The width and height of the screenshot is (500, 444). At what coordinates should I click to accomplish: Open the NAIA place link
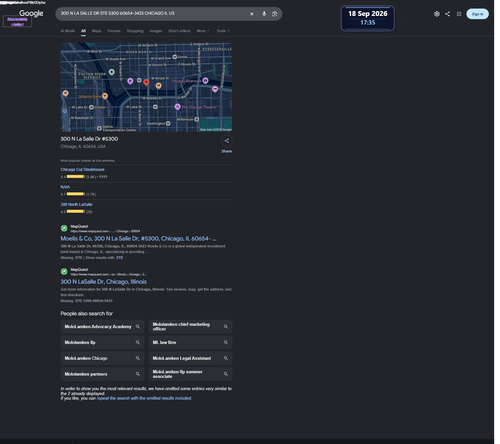pos(65,187)
